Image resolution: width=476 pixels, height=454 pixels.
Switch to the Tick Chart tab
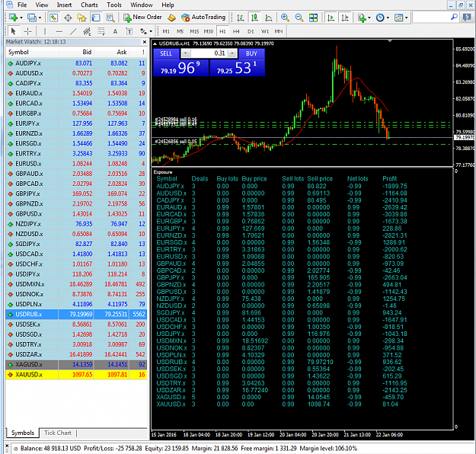click(58, 433)
